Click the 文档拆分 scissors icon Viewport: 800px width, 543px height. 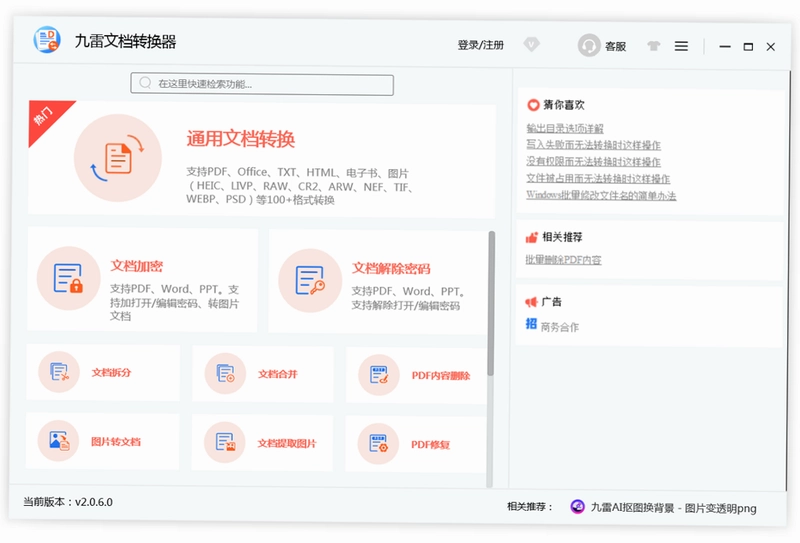click(x=59, y=372)
